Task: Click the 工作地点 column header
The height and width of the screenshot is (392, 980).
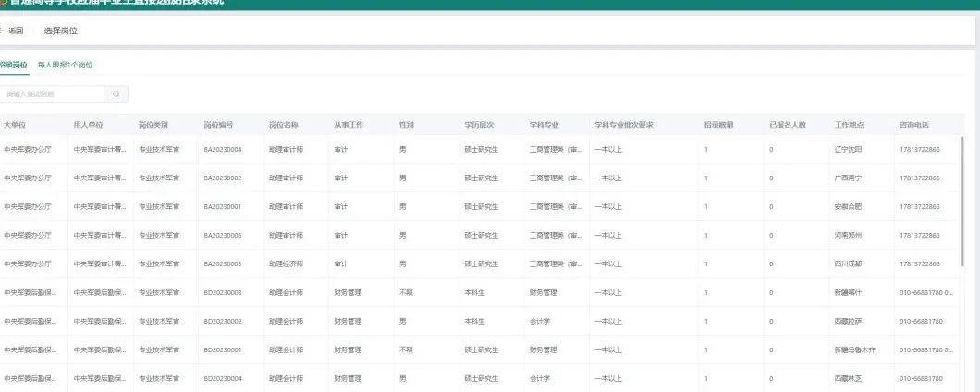Action: click(x=848, y=124)
